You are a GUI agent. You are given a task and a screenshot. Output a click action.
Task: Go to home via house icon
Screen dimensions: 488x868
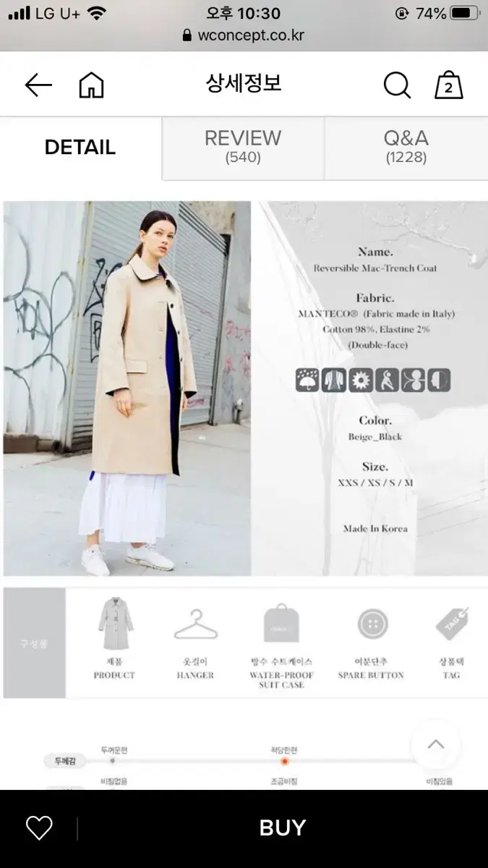click(x=91, y=85)
